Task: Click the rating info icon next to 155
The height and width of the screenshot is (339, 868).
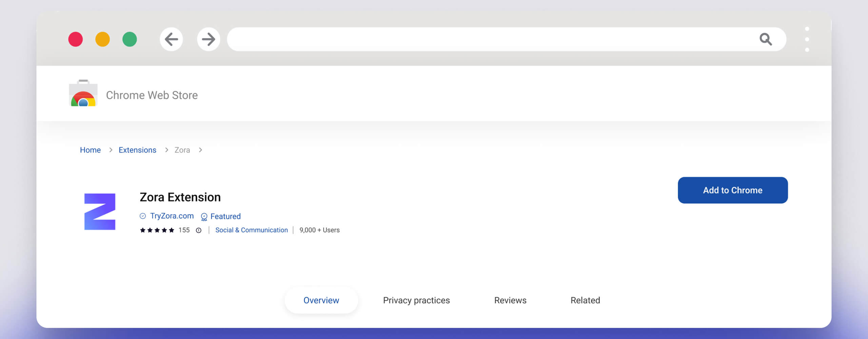Action: coord(199,231)
